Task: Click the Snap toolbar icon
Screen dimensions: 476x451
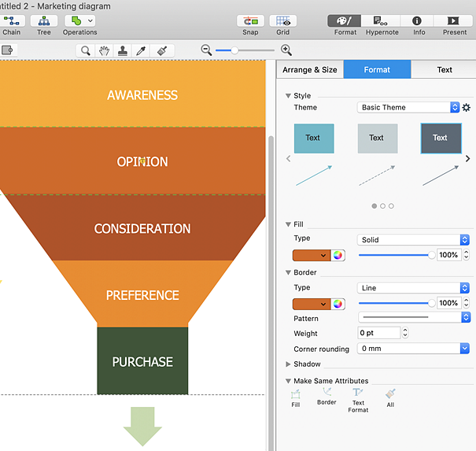Action: [250, 21]
